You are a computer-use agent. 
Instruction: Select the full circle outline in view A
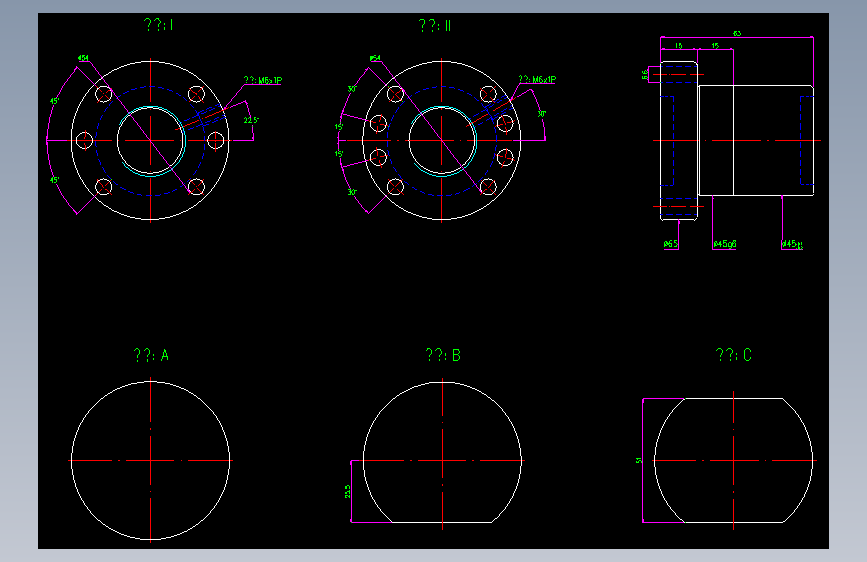(x=150, y=460)
